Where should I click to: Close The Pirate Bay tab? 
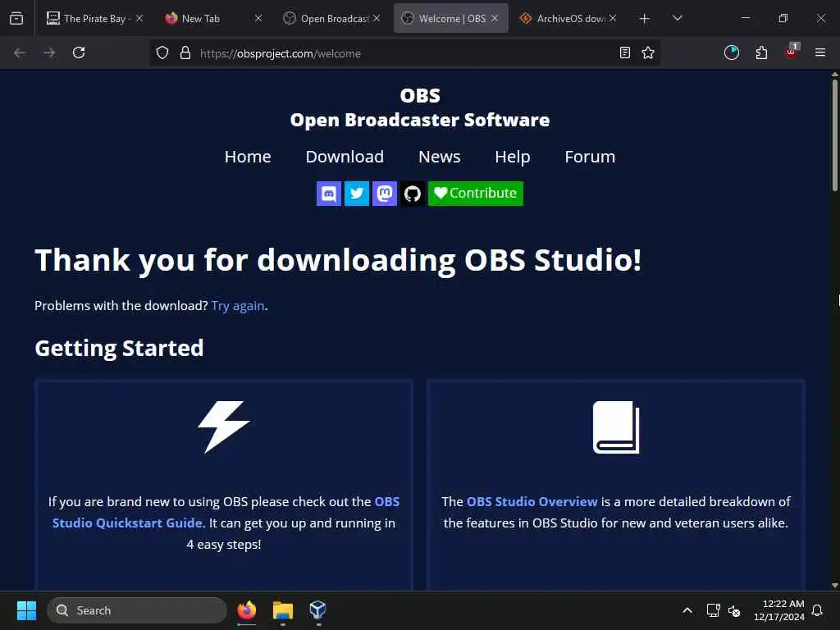tap(139, 18)
